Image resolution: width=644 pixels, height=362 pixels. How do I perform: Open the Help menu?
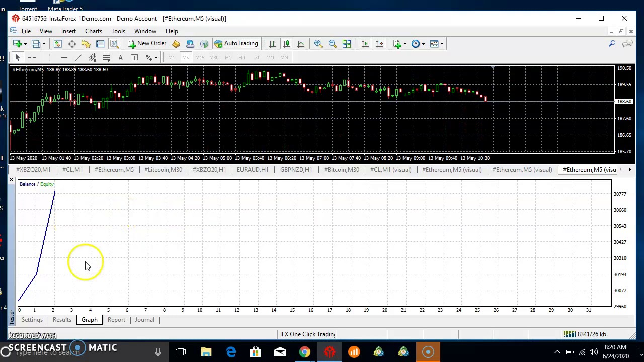tap(172, 31)
